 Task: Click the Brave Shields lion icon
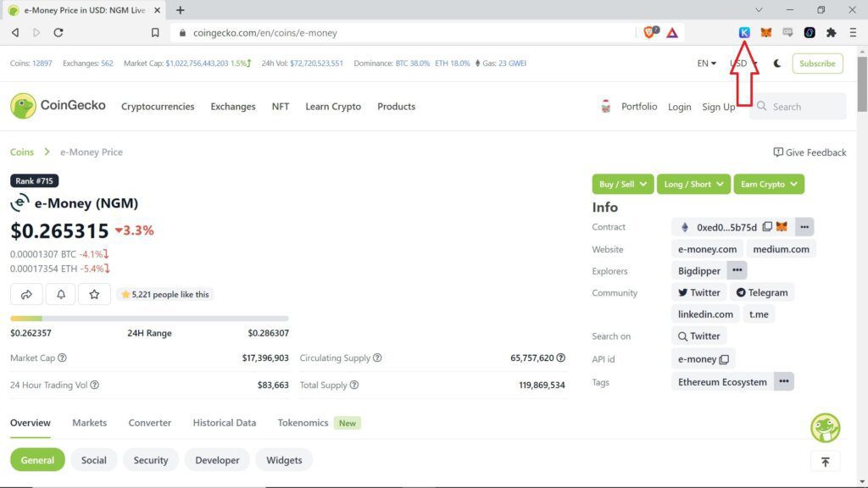(650, 33)
